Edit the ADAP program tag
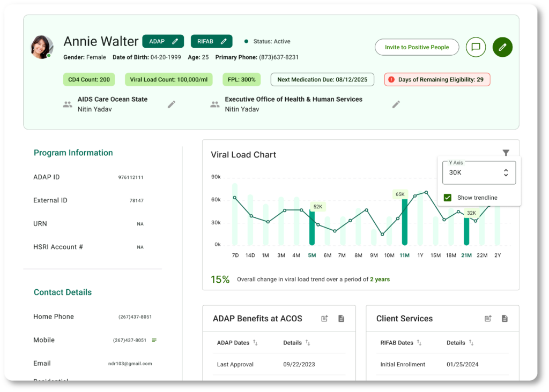 click(x=175, y=41)
